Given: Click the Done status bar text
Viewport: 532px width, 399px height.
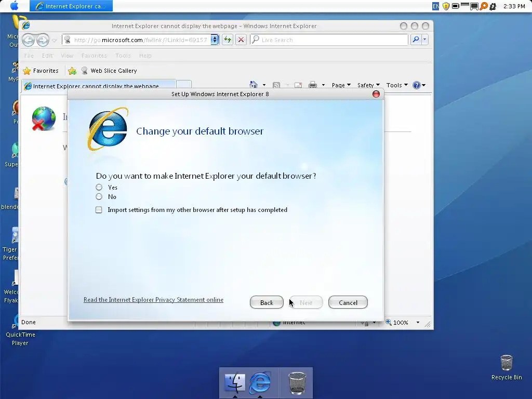Looking at the screenshot, I should coord(29,322).
